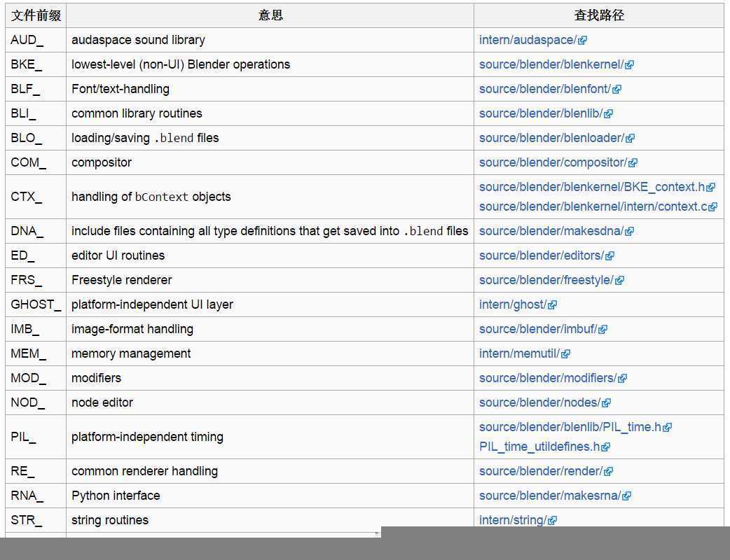Open the source/blender/nodes/ link
730x560 pixels.
tap(539, 402)
